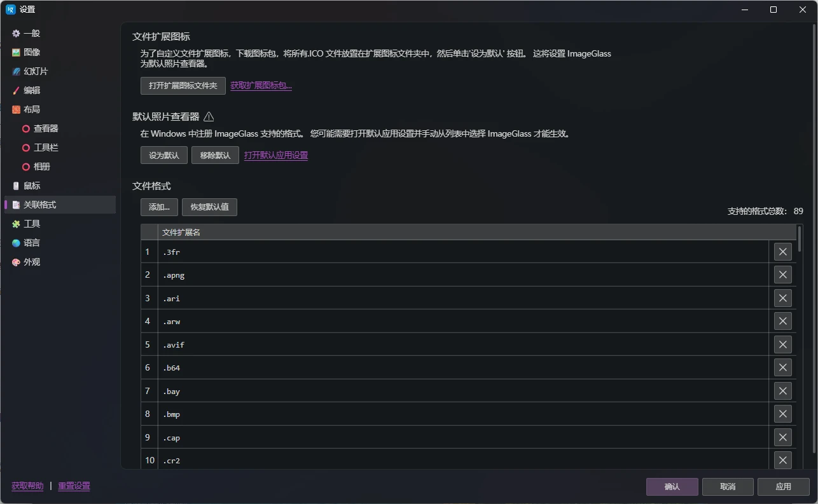Click the 打开扩展图标文件夹 button
Screen dimensions: 818x504
pyautogui.click(x=183, y=85)
